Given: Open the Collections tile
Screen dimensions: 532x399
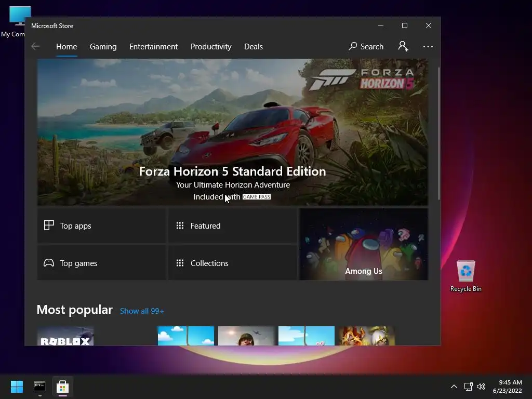Looking at the screenshot, I should point(232,263).
